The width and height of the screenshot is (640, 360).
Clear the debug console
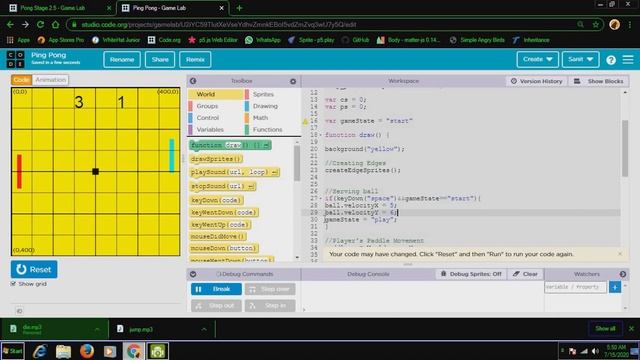526,274
